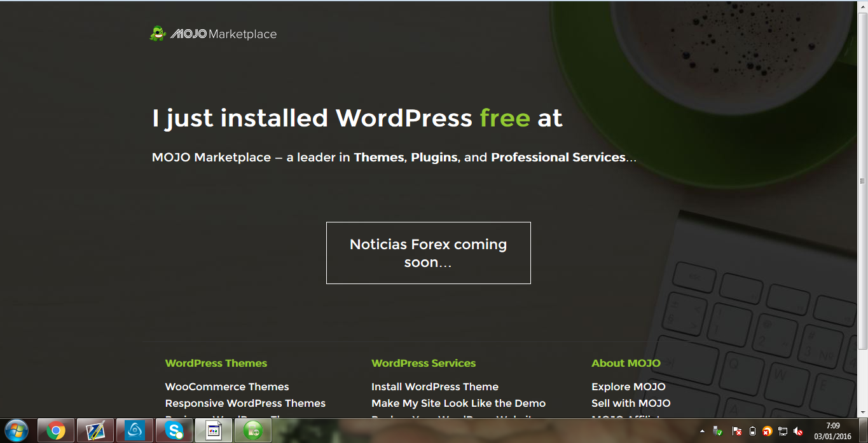Click the Themes link in tagline
Viewport: 868px width, 443px height.
tap(379, 157)
